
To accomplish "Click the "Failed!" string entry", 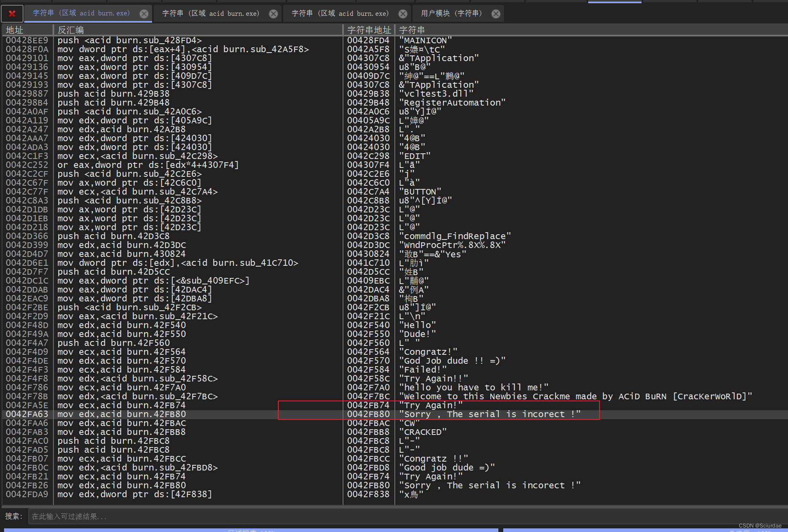I will [x=423, y=370].
